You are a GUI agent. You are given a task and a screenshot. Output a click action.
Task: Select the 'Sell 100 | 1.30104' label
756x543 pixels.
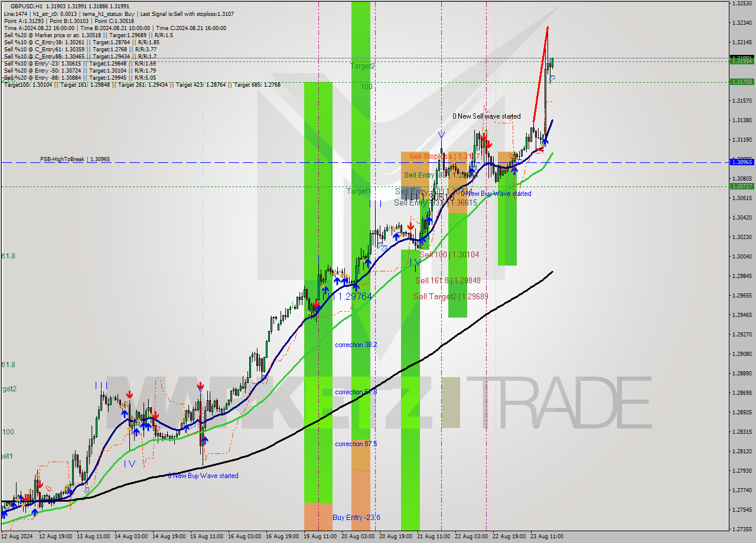pyautogui.click(x=449, y=254)
